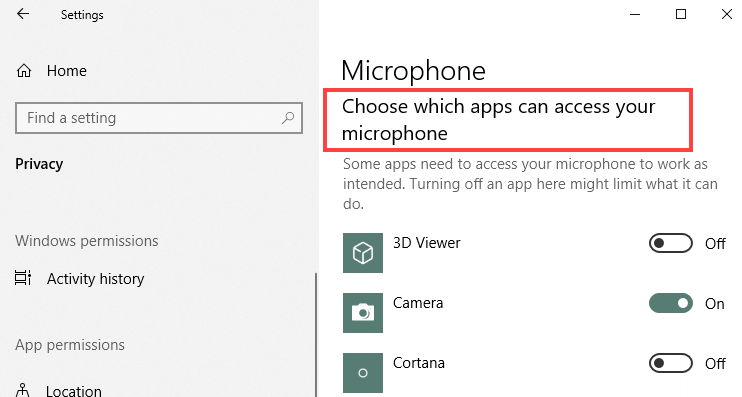
Task: Select the Camera app name label
Action: pos(418,303)
